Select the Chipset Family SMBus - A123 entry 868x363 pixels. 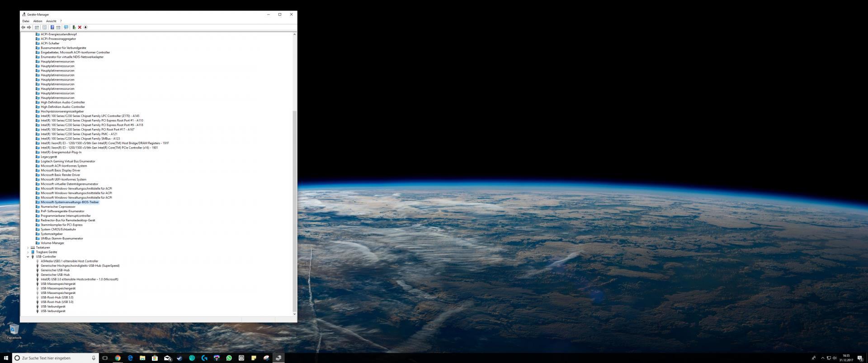80,139
